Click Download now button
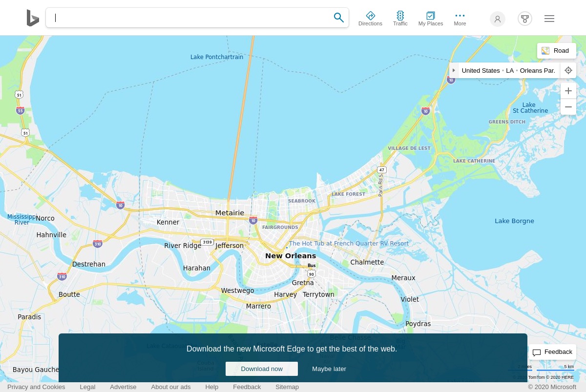Viewport: 586px width, 392px height. click(262, 369)
